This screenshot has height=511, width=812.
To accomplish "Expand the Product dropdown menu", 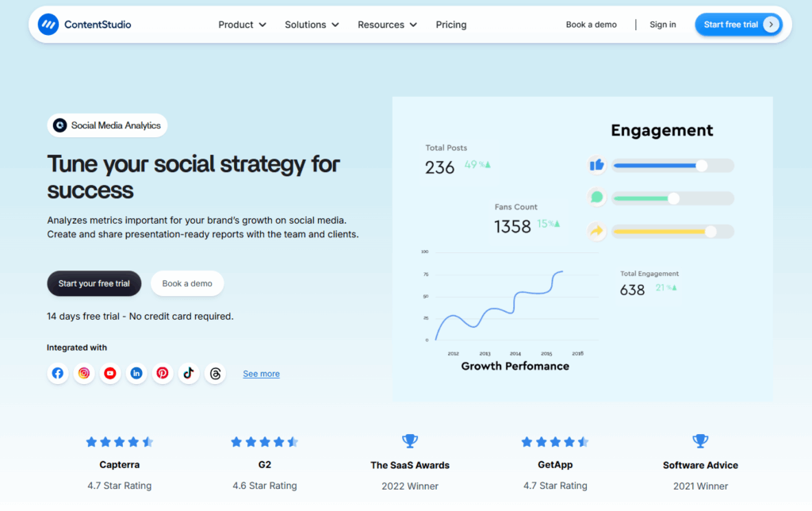I will (x=242, y=25).
